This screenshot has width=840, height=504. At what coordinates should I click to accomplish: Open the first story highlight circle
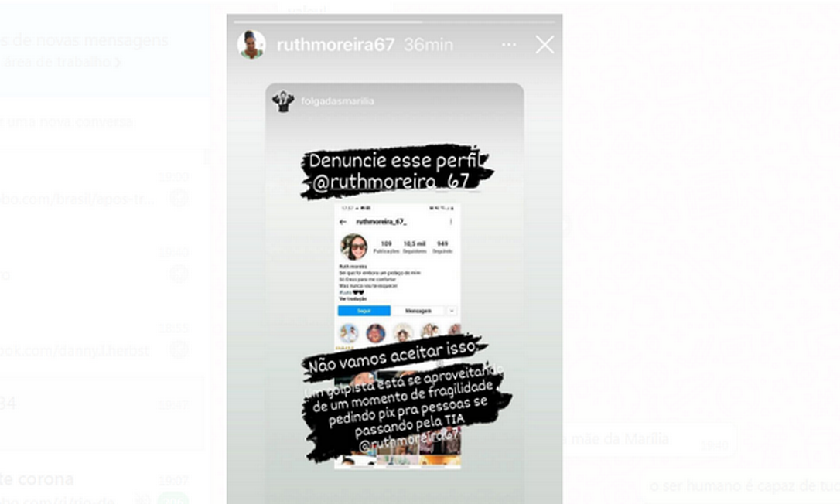[349, 333]
